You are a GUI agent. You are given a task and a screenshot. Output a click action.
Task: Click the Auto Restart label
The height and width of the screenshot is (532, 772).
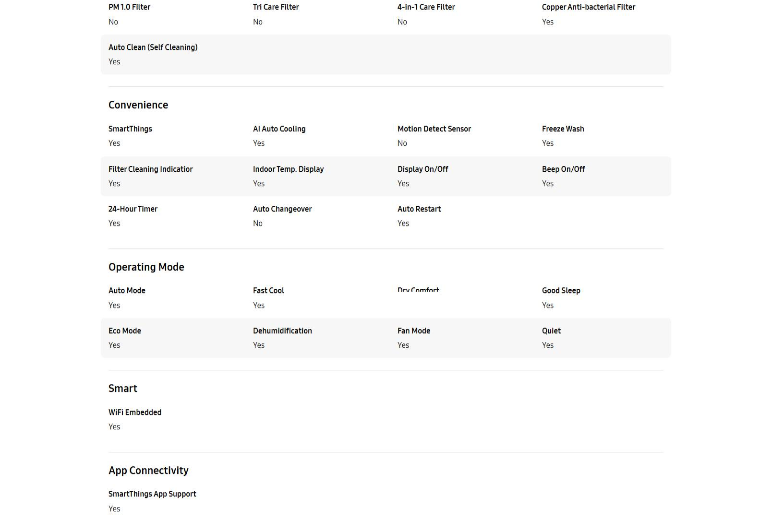pos(419,209)
